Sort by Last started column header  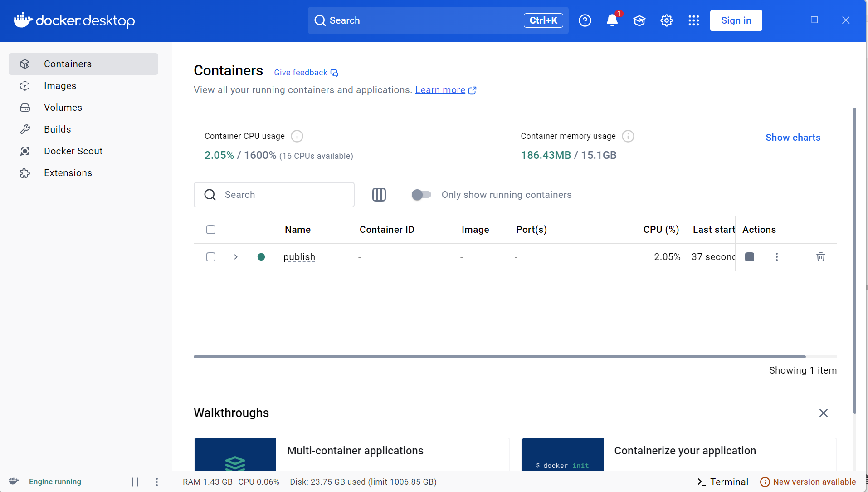(x=714, y=230)
